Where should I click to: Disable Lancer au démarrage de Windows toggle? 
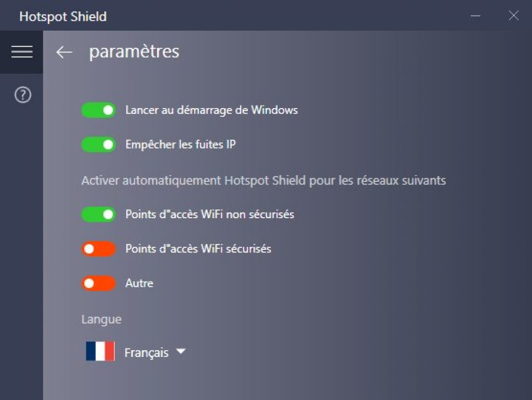(98, 110)
